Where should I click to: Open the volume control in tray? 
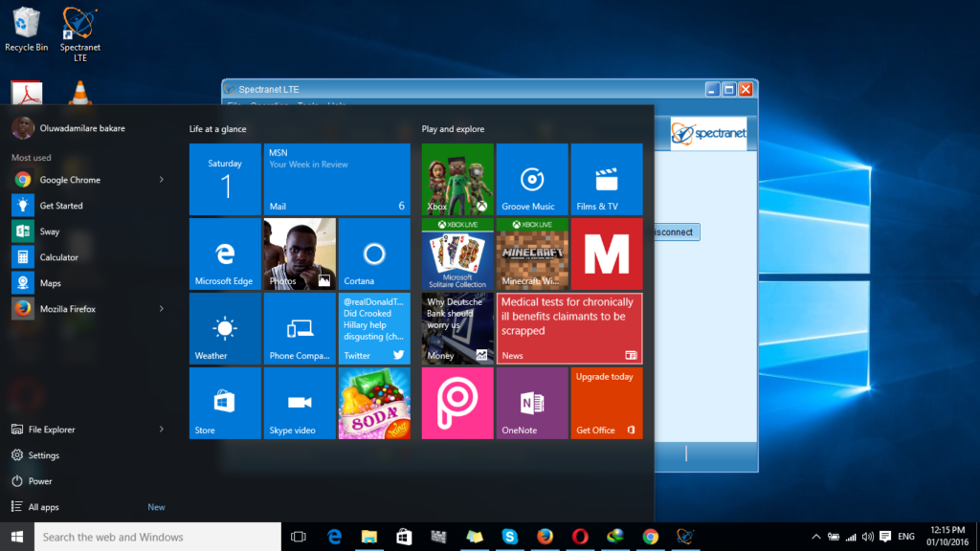867,537
